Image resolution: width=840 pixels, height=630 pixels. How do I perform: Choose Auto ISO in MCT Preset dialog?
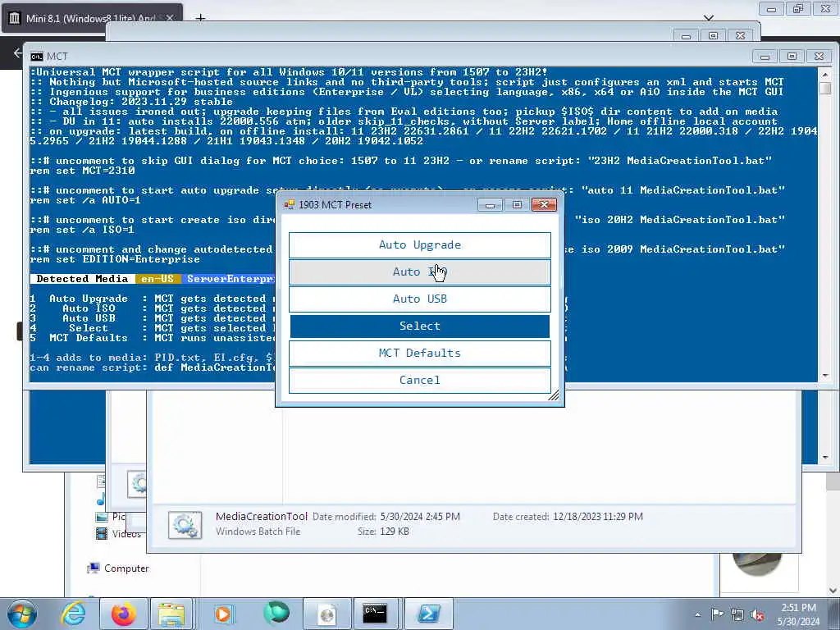point(419,272)
